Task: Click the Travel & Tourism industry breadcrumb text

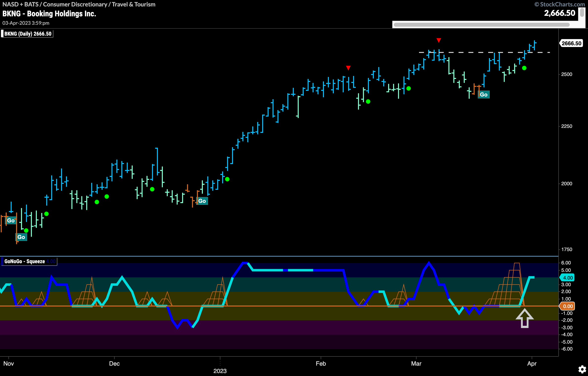Action: [x=134, y=4]
